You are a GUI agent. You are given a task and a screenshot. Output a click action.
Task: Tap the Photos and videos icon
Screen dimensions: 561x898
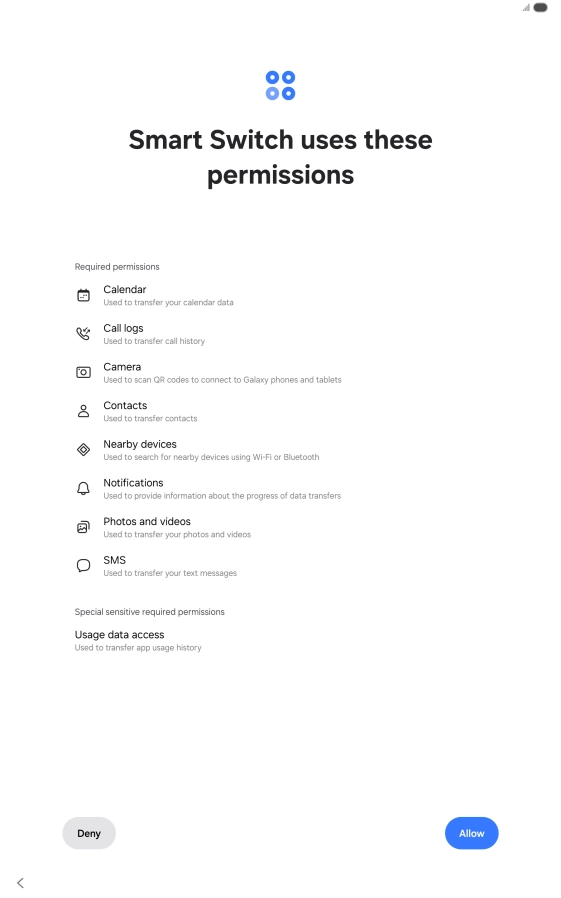tap(84, 527)
